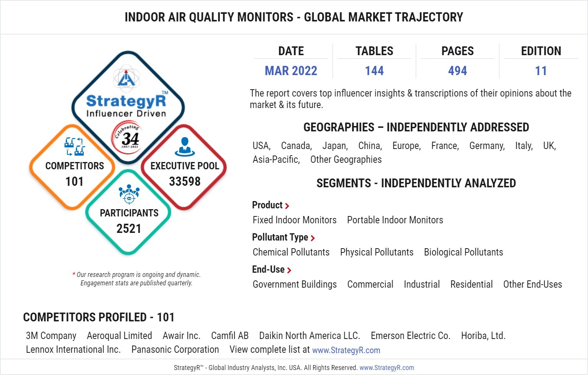588x375 pixels.
Task: Select the Other End-Uses segment
Action: click(x=532, y=285)
